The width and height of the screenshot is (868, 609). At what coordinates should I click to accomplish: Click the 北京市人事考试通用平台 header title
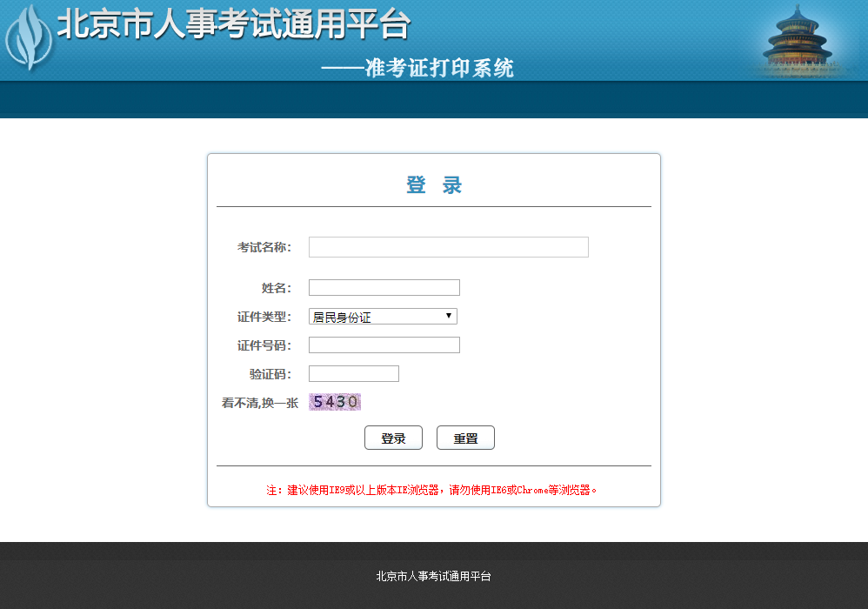pos(233,24)
